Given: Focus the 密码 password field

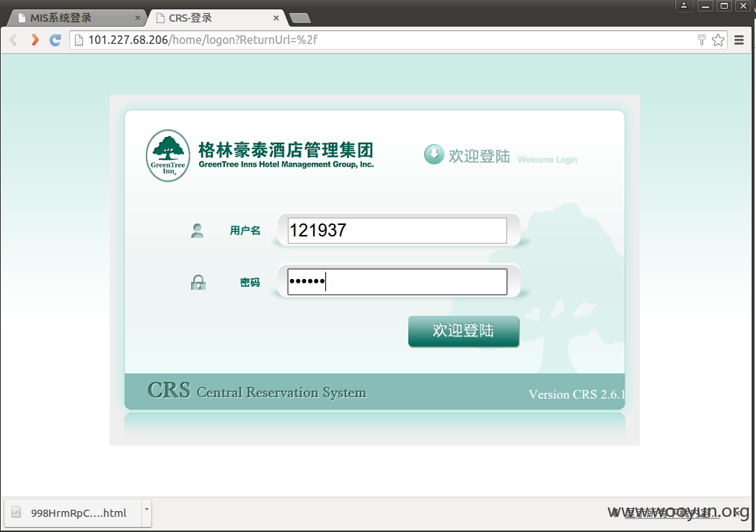Looking at the screenshot, I should tap(397, 282).
